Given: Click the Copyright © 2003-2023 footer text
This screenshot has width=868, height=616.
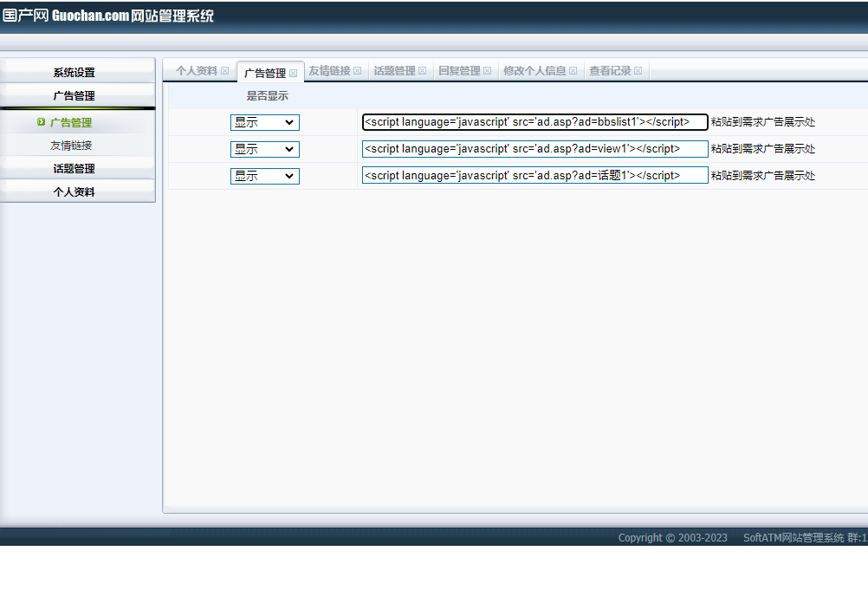Looking at the screenshot, I should coord(672,537).
